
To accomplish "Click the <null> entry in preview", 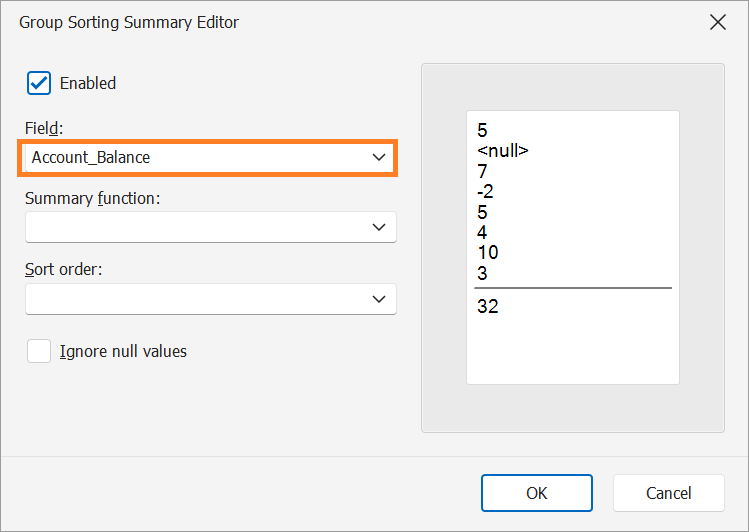I will (503, 151).
